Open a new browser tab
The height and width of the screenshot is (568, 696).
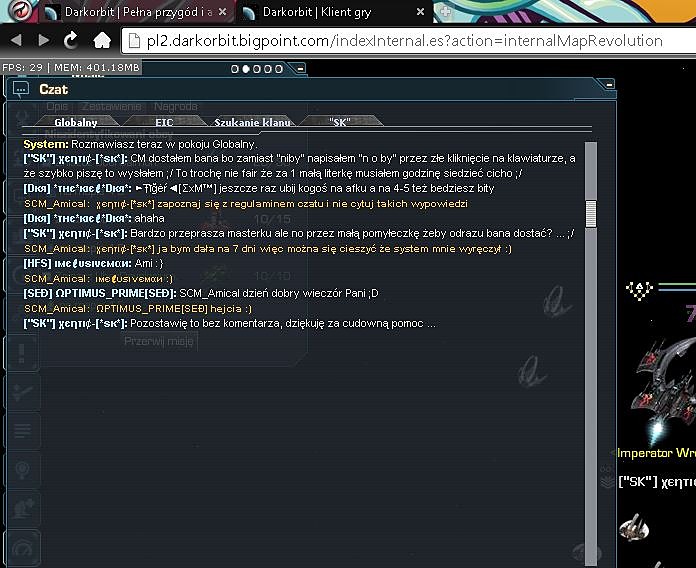point(445,12)
